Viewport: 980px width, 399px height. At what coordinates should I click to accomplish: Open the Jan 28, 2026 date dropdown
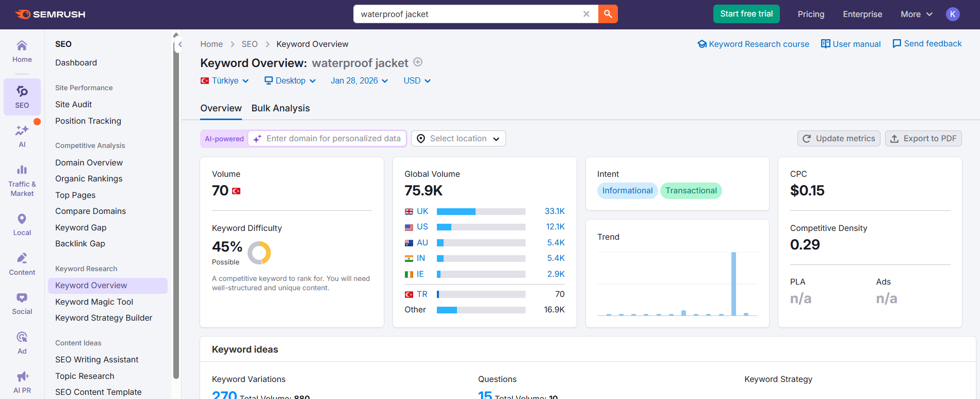(360, 80)
